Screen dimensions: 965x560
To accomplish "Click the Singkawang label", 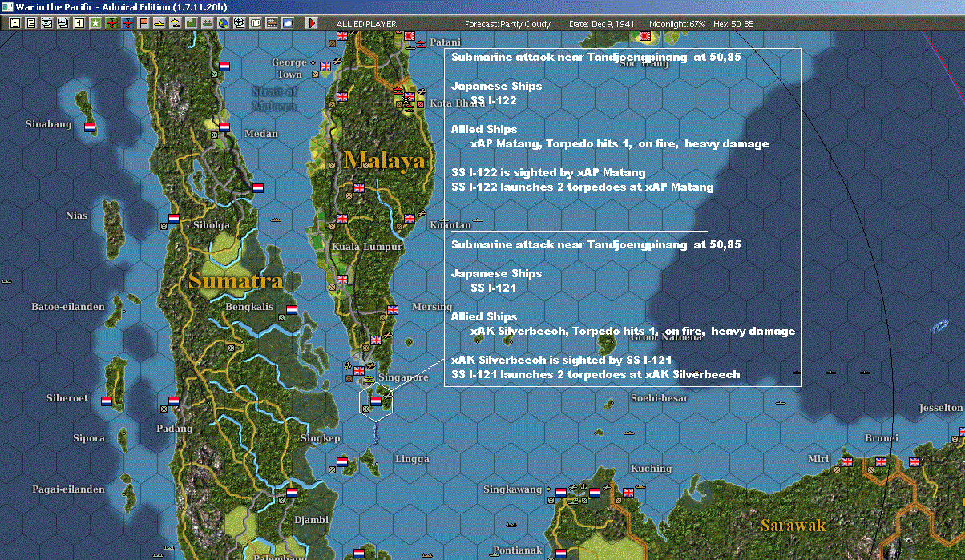I will [513, 489].
